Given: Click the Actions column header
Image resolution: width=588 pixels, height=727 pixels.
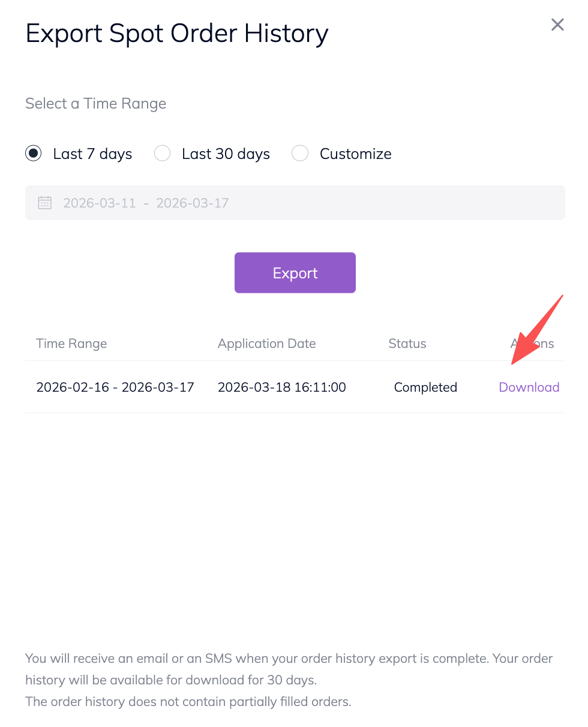Looking at the screenshot, I should [532, 344].
